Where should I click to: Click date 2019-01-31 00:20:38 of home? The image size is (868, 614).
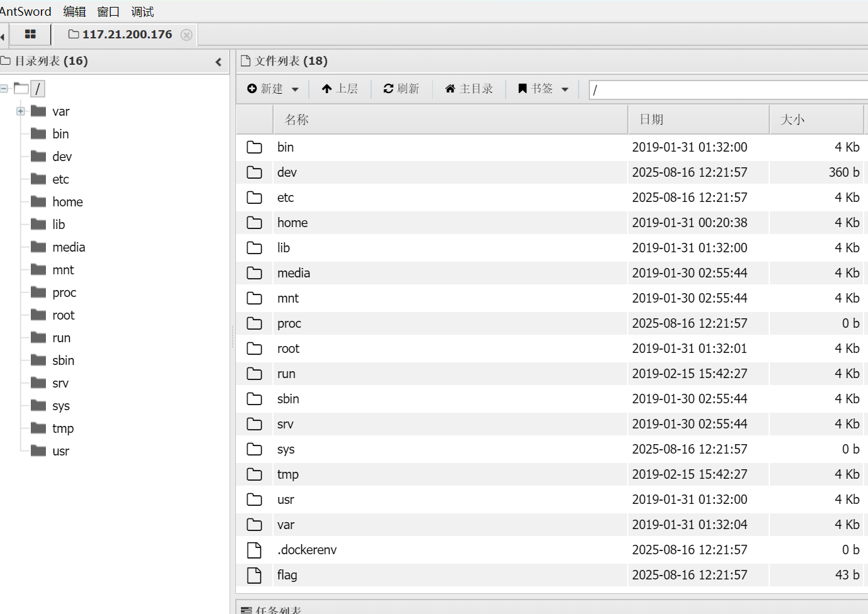(689, 223)
